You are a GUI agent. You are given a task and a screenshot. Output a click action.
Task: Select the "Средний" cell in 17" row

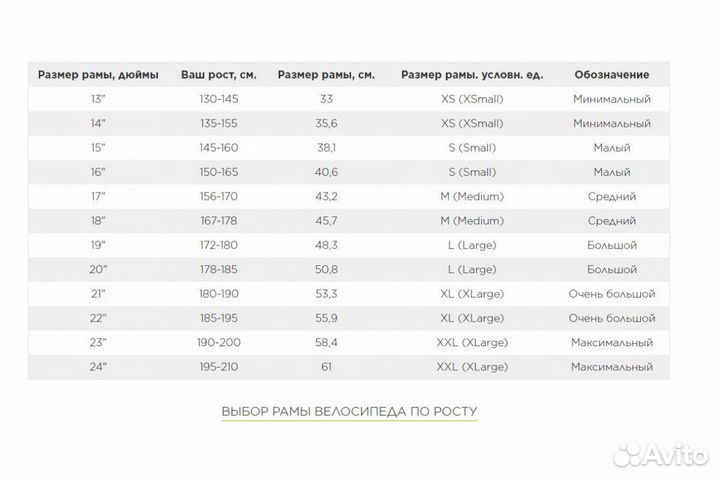click(x=612, y=197)
